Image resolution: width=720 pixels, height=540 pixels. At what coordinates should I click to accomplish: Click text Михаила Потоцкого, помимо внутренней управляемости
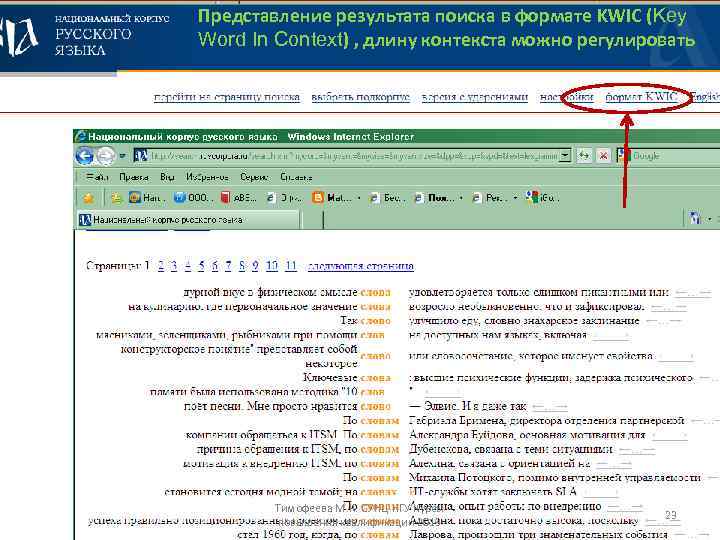pyautogui.click(x=555, y=478)
